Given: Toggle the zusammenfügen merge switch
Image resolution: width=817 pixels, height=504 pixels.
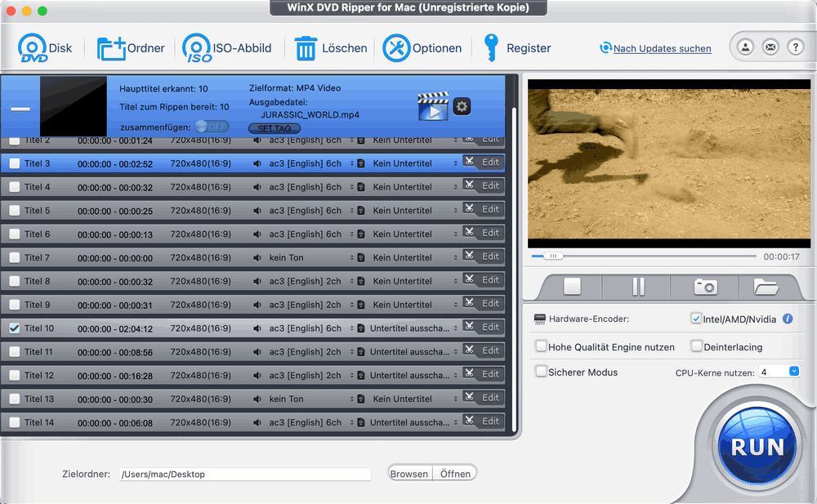Looking at the screenshot, I should [x=212, y=127].
